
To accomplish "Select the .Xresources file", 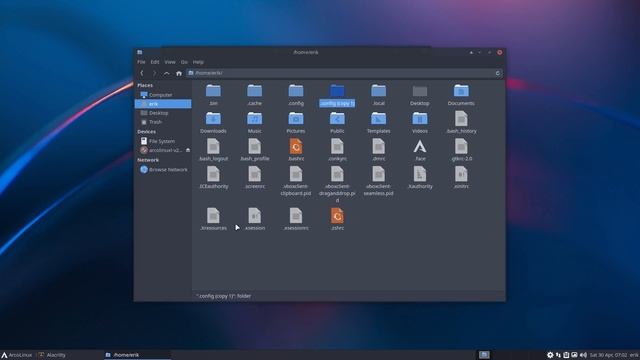I will coord(213,219).
